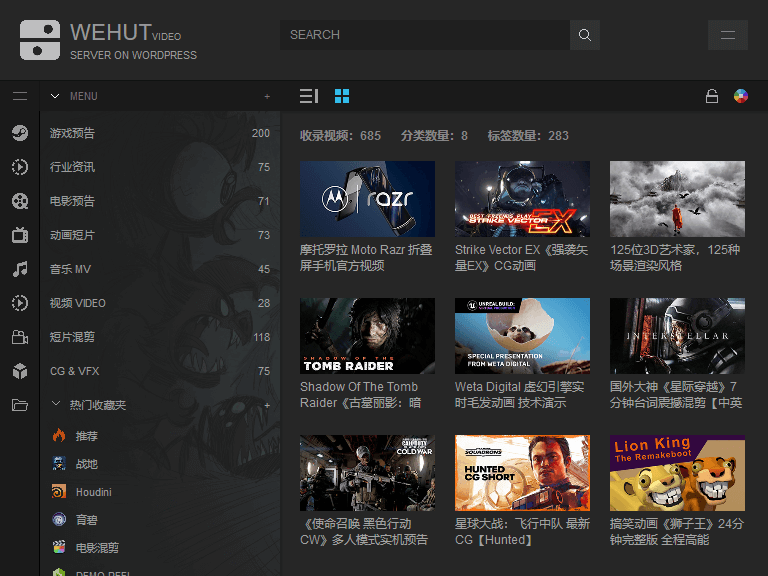Click the WEHUT logo icon
Screen dimensions: 768x576
40,40
